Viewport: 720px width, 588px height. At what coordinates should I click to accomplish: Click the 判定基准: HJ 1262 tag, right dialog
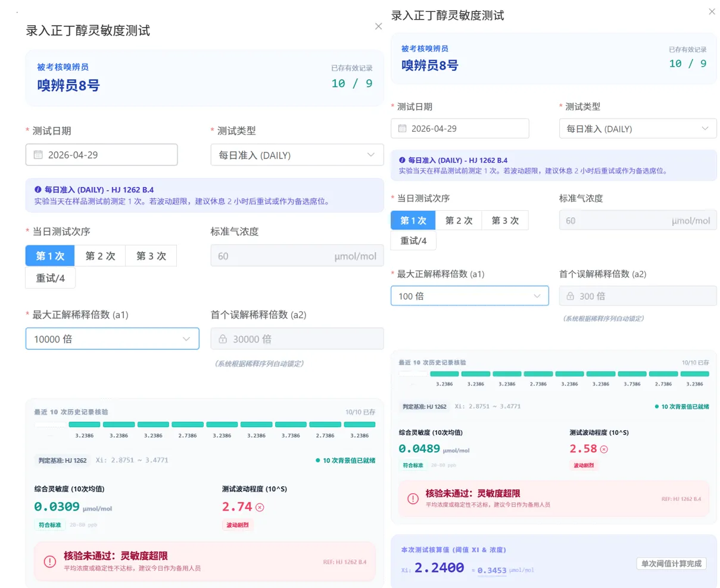point(425,407)
